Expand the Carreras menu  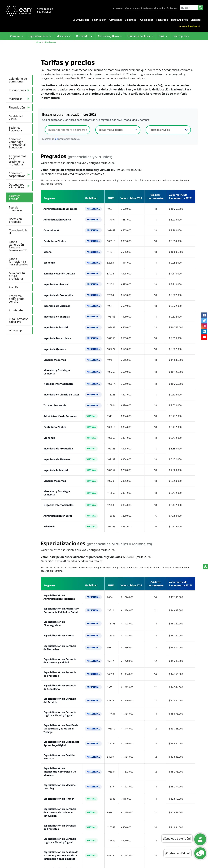[16, 36]
